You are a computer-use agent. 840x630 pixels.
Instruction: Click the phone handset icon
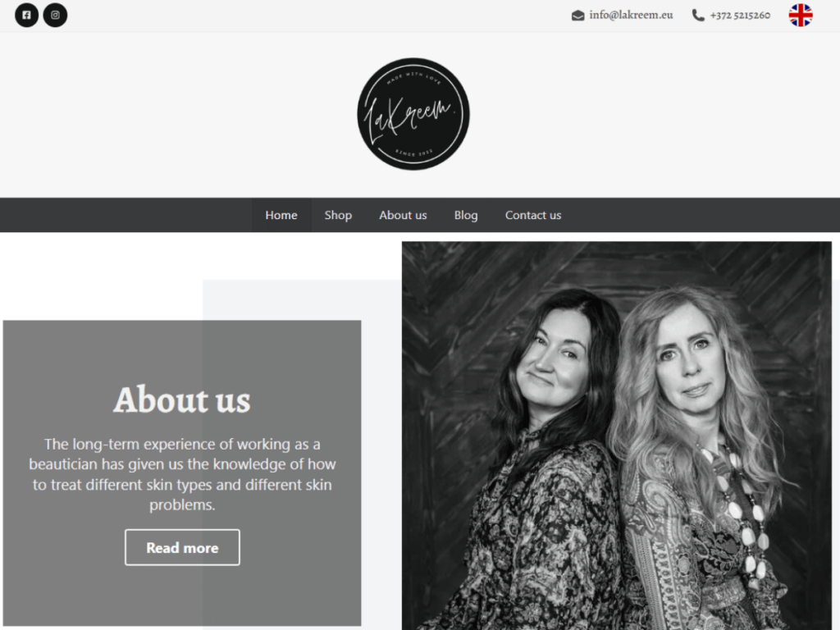[x=698, y=16]
